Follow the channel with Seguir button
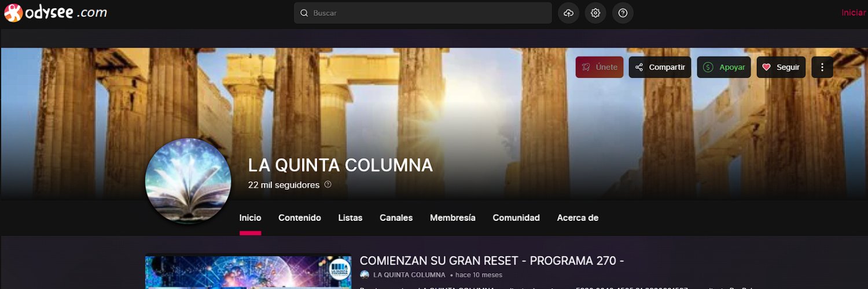This screenshot has height=289, width=868. [x=781, y=67]
